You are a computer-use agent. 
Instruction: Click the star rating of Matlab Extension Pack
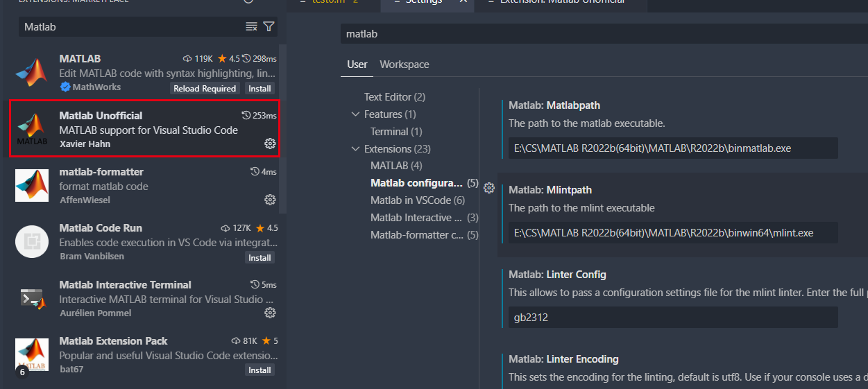[271, 341]
